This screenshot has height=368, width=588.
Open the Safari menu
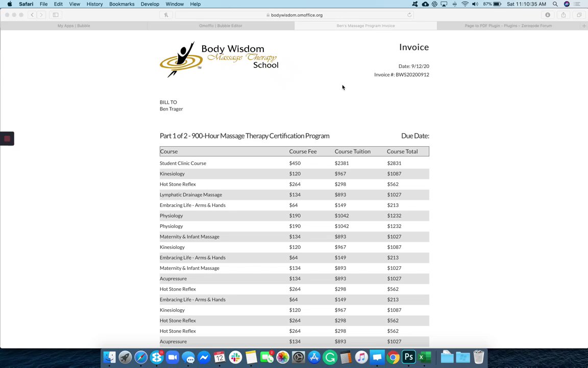[x=26, y=4]
